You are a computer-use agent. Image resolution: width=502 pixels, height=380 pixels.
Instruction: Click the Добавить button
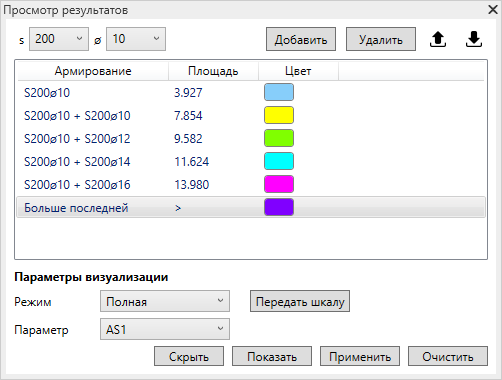pos(301,39)
